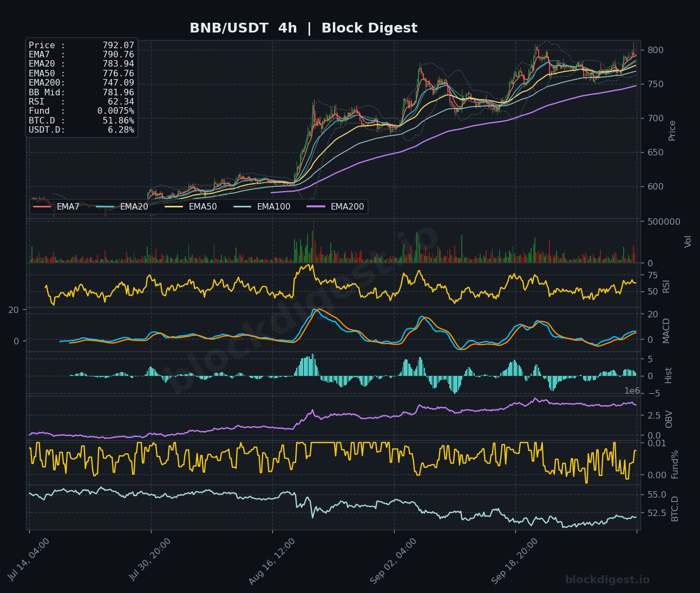Click the Jul 14, 04:00 time label
Viewport: 700px width, 593px height.
pyautogui.click(x=29, y=561)
